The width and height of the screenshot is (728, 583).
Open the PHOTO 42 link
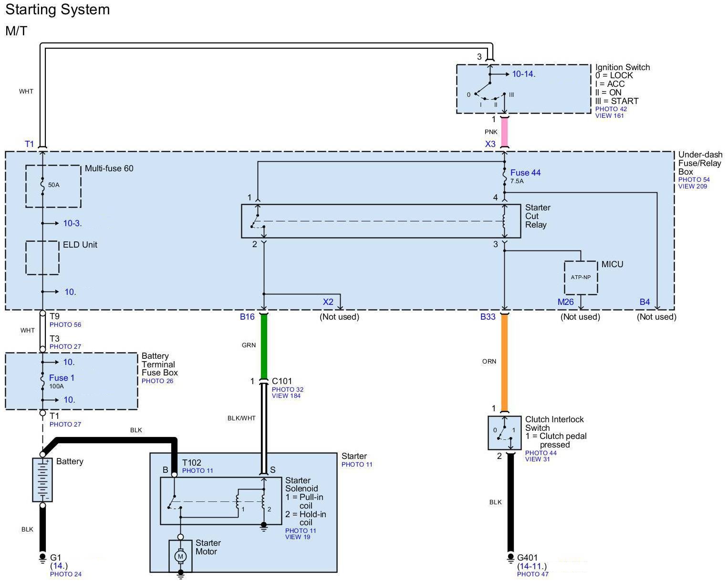[611, 109]
